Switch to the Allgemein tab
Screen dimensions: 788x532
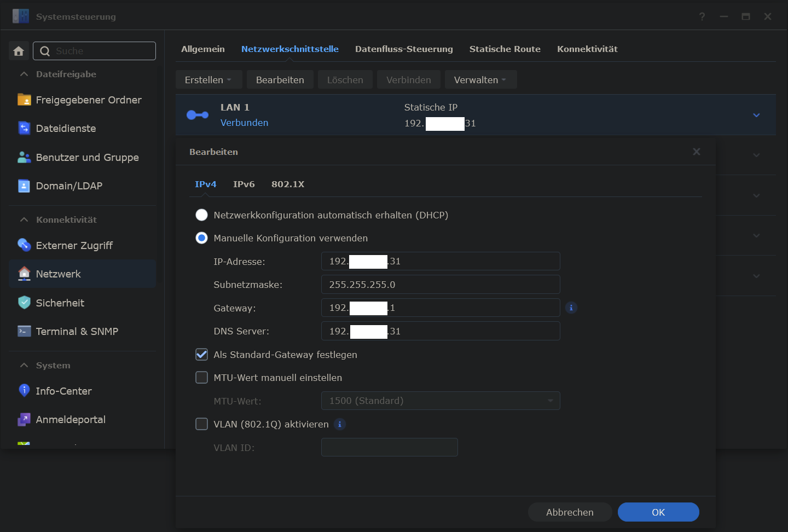pos(203,49)
